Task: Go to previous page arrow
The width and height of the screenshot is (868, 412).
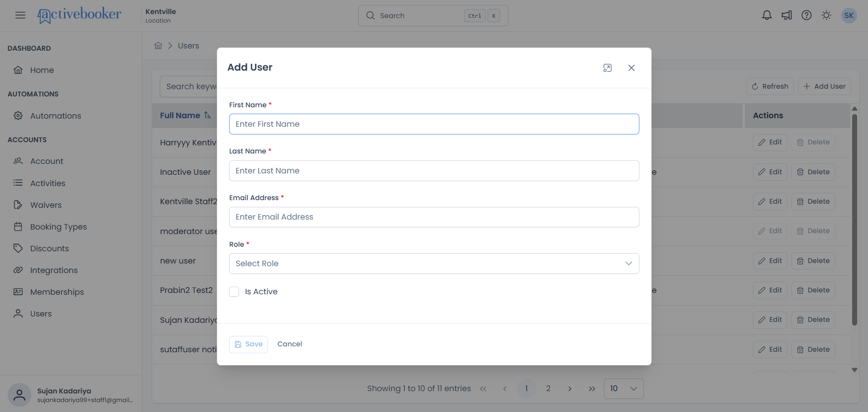Action: tap(505, 388)
